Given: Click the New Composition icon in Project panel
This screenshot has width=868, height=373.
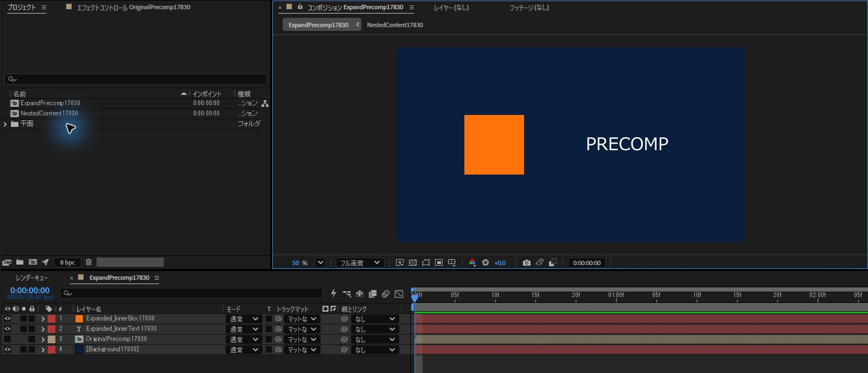Looking at the screenshot, I should click(x=33, y=262).
